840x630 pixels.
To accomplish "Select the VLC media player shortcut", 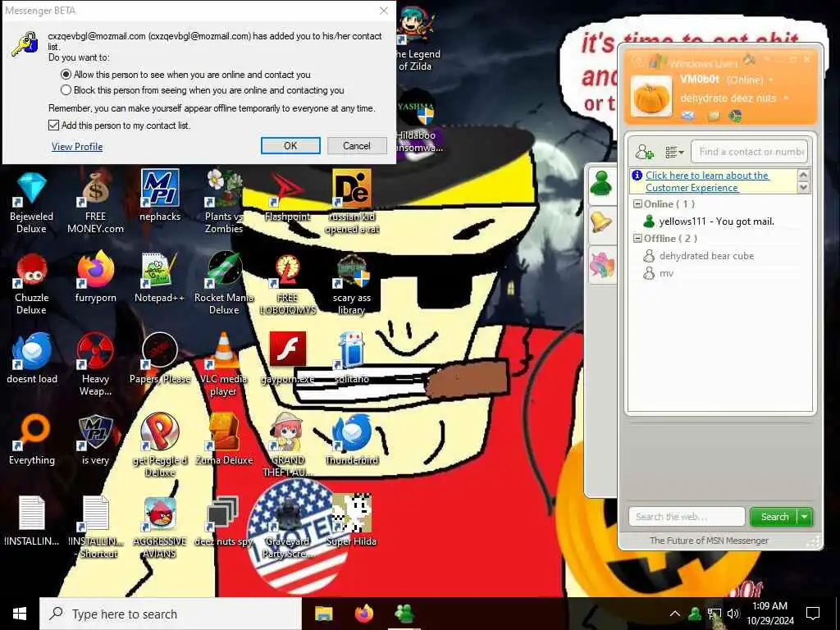I will click(x=224, y=364).
